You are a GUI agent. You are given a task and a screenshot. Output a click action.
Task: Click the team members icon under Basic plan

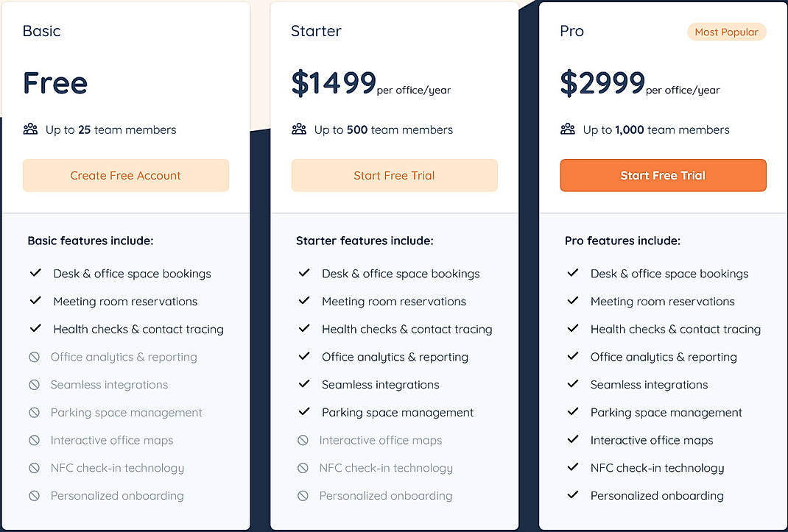29,129
